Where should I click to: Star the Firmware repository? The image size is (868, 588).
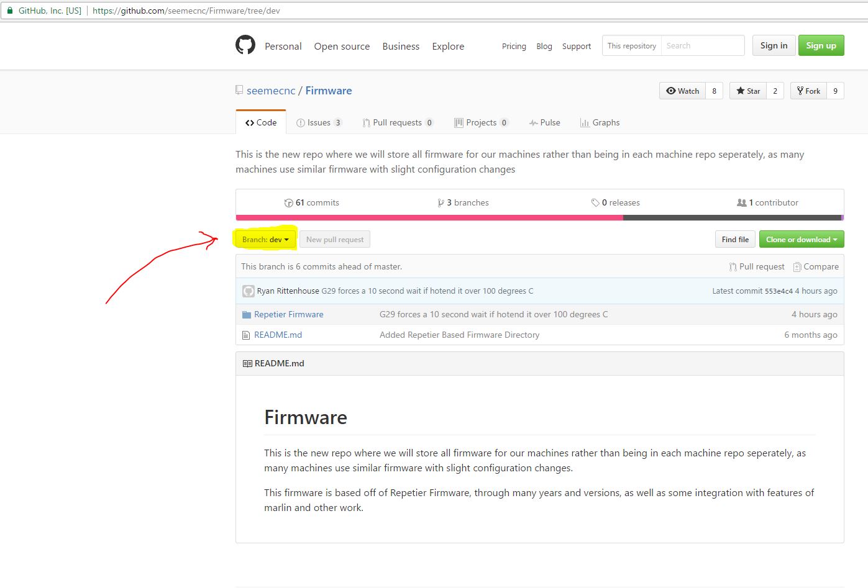[x=748, y=91]
